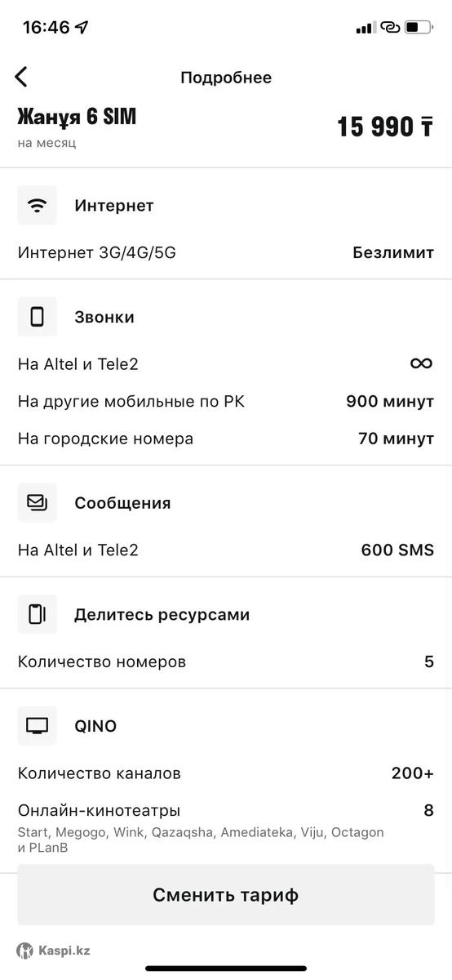Viewport: 452px width, 980px height.
Task: Tap the Количество каналов 200+ row
Action: coord(226,773)
